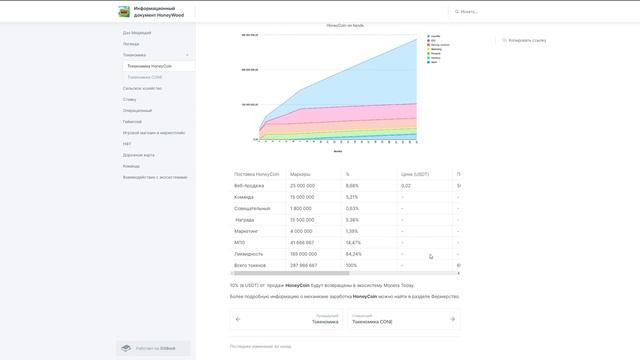Click the 'Маркеры' column header
This screenshot has height=360, width=640.
point(300,174)
